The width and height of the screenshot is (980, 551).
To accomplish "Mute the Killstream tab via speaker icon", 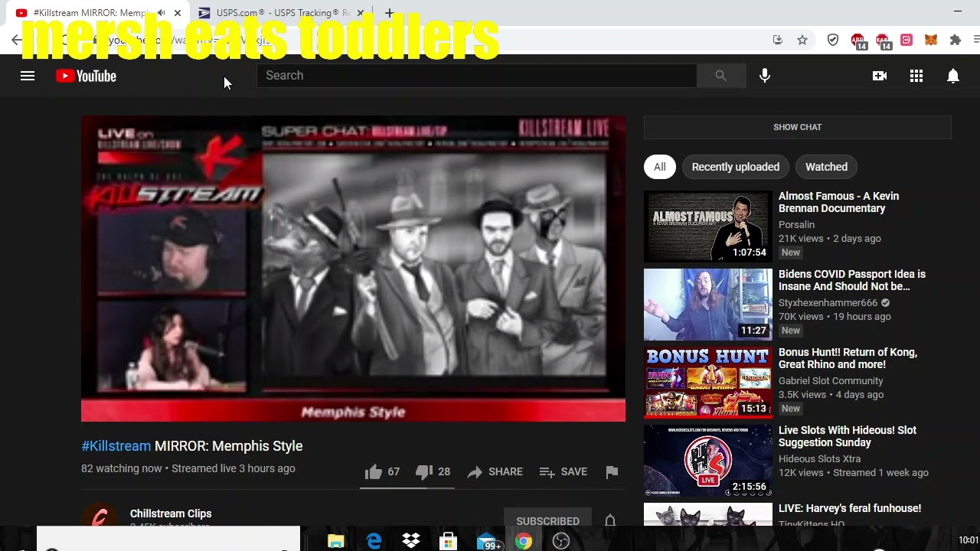I will coord(162,13).
